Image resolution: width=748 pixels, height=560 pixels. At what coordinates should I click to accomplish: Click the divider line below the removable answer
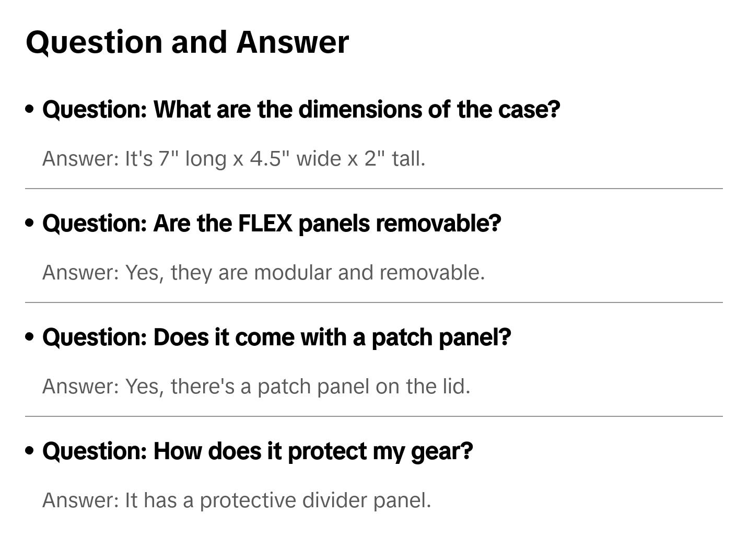[x=373, y=302]
